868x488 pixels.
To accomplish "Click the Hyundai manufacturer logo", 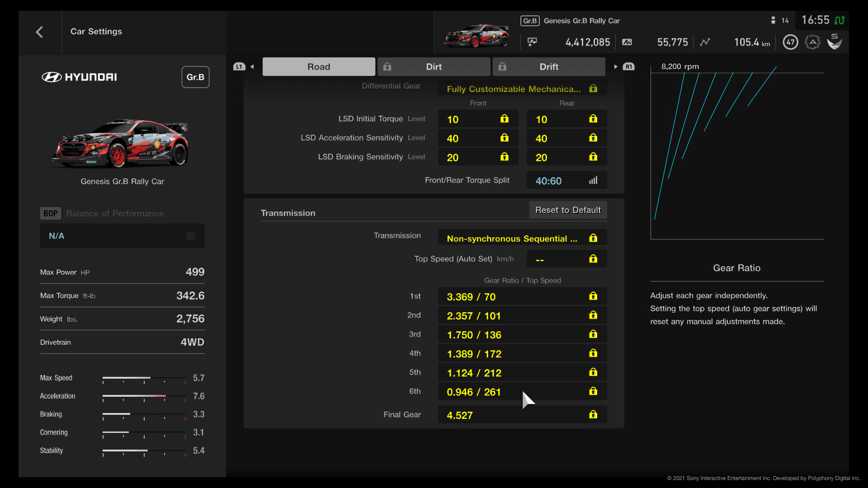I will tap(79, 77).
